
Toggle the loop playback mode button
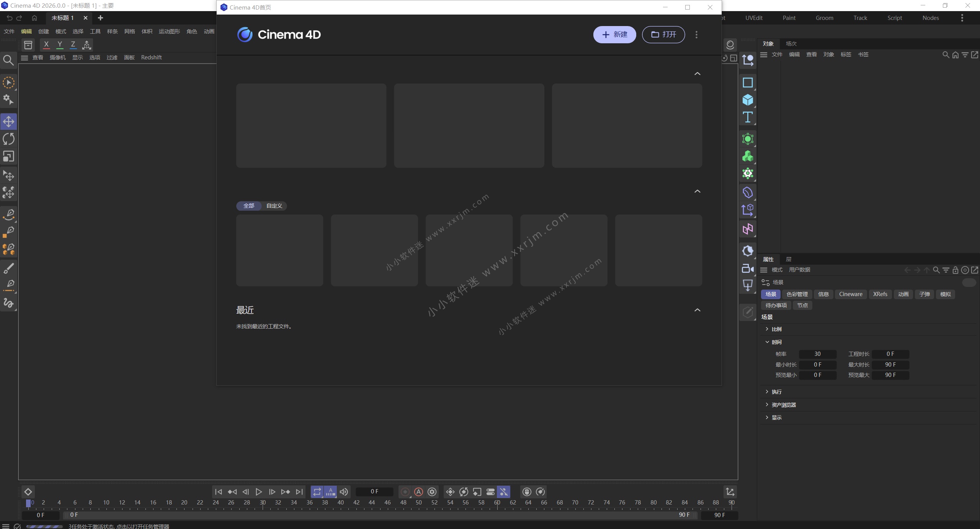[x=317, y=492]
